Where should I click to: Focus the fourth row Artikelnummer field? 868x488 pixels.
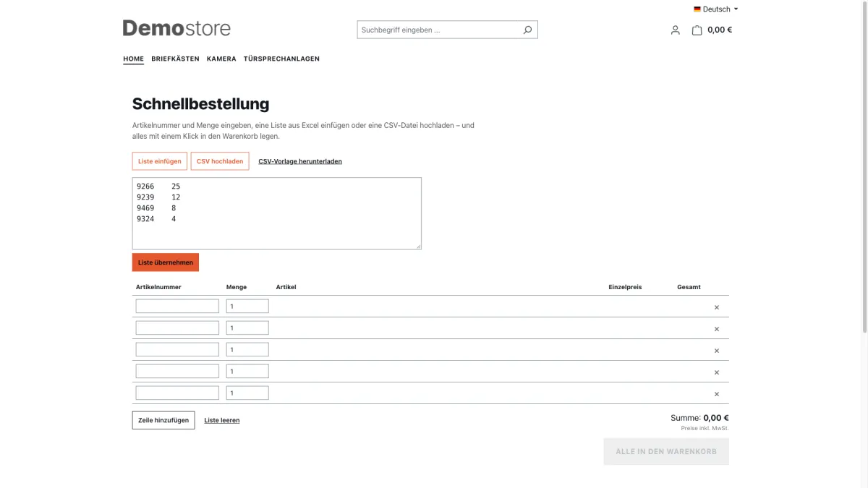coord(177,372)
